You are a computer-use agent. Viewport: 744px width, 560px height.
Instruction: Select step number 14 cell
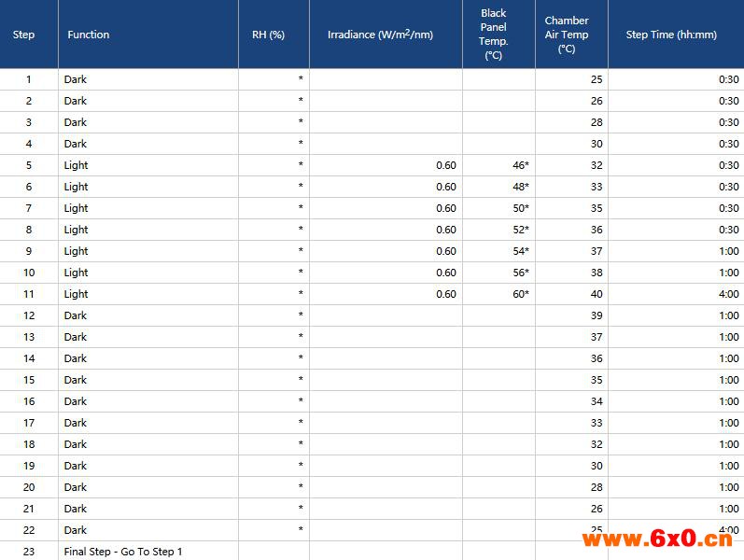(29, 358)
